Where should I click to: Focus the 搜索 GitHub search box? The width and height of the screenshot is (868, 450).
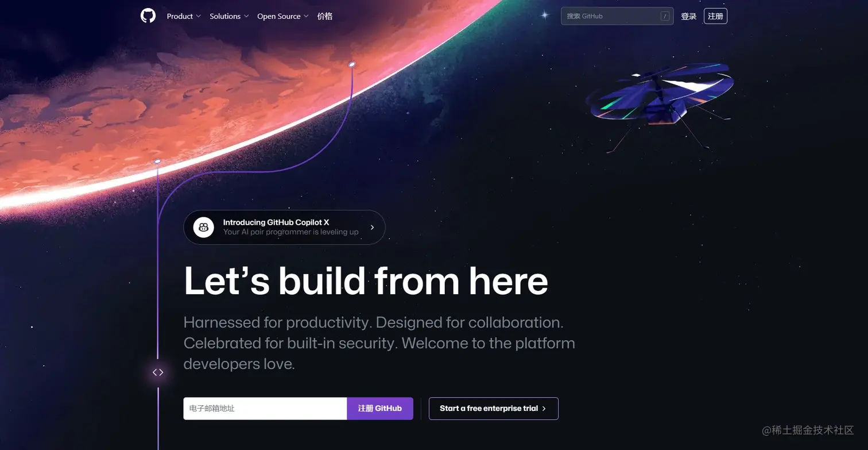click(617, 16)
